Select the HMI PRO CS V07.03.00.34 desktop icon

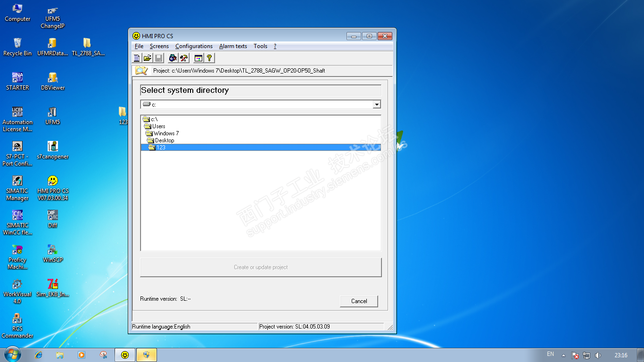click(52, 188)
